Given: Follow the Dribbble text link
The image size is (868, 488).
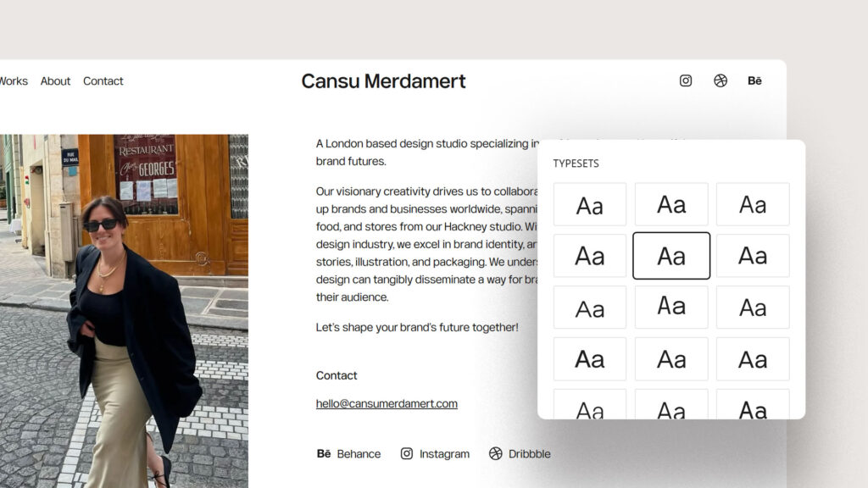Looking at the screenshot, I should click(529, 454).
